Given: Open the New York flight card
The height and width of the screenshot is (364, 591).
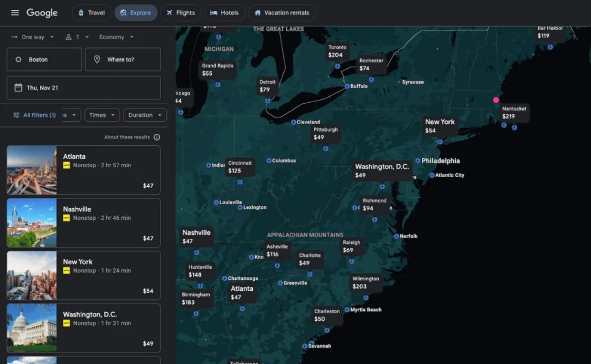Looking at the screenshot, I should point(84,275).
